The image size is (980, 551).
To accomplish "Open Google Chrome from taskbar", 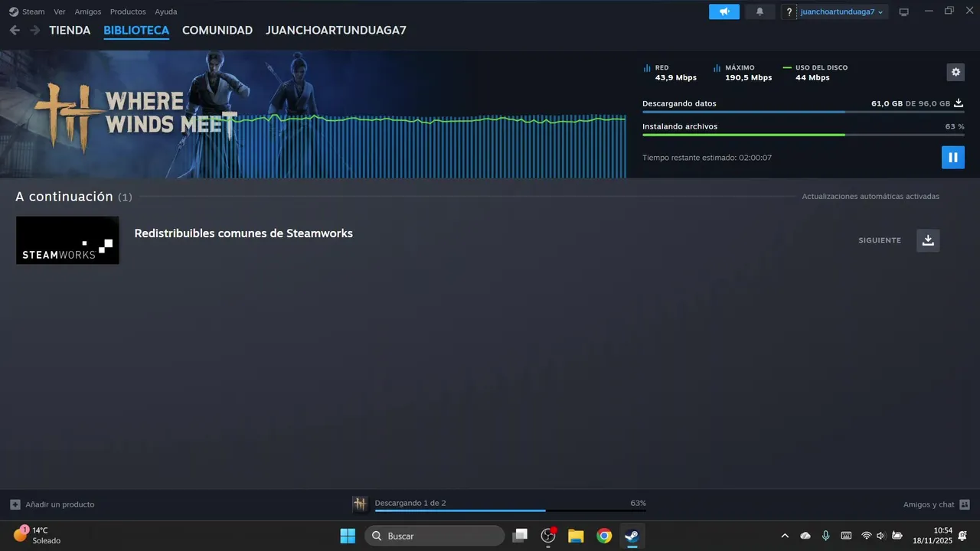I will click(604, 536).
